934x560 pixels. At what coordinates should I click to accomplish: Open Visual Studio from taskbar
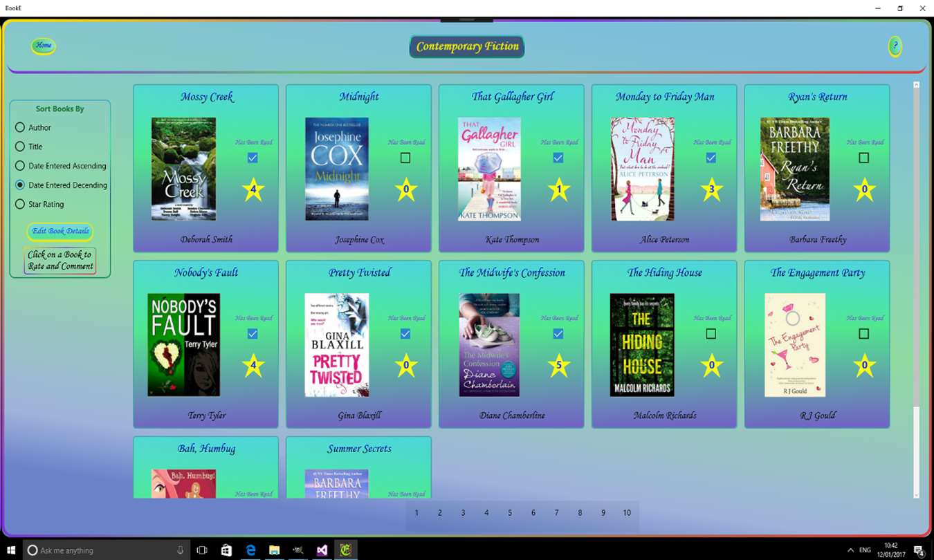click(322, 550)
